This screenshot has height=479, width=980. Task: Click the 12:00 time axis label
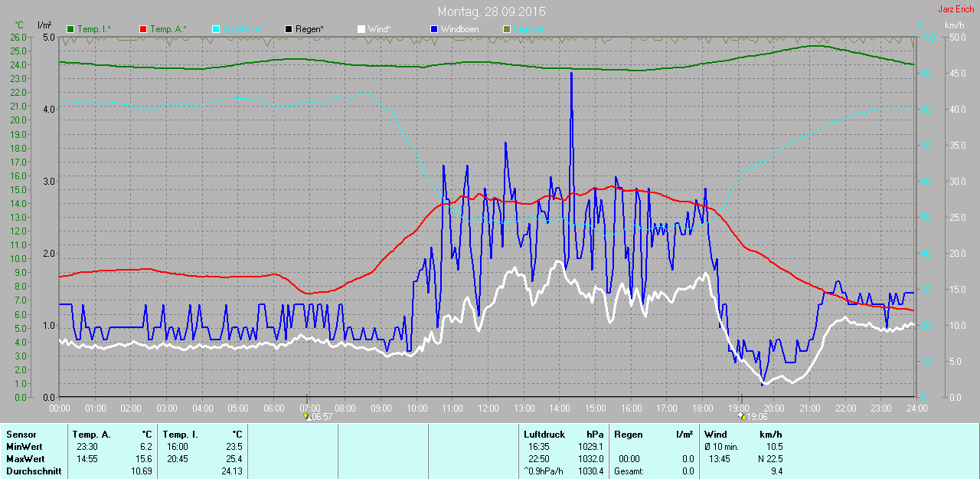pos(488,408)
